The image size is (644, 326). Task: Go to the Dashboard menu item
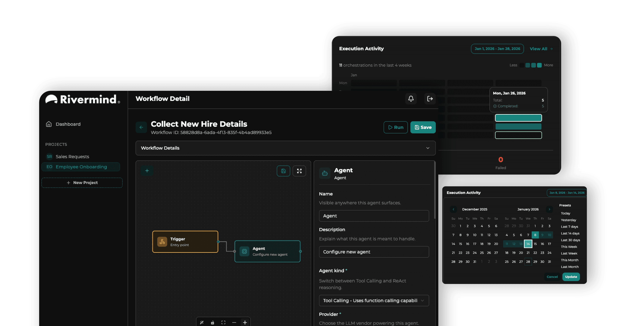tap(68, 124)
